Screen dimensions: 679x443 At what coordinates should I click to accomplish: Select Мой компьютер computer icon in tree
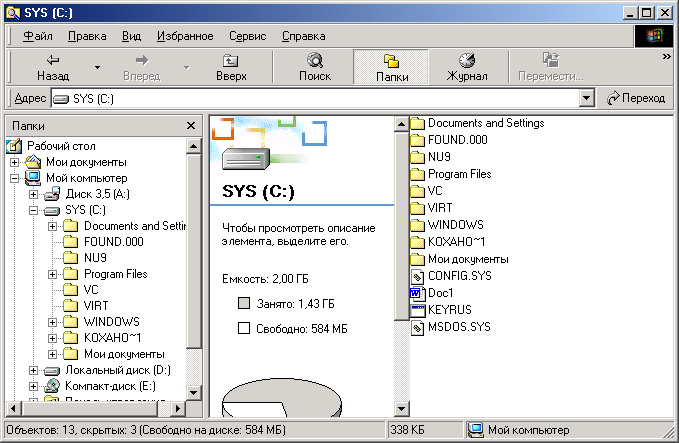[33, 178]
